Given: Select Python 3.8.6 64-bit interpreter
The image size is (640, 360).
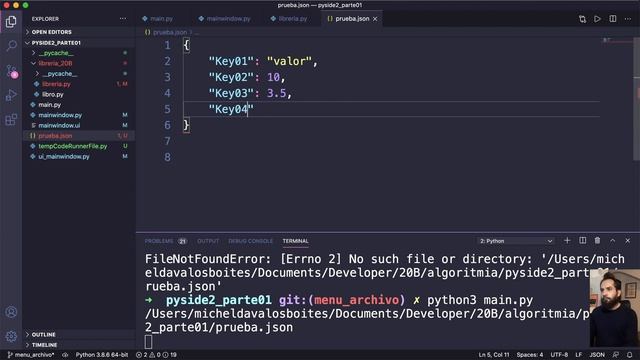Looking at the screenshot, I should 102,355.
